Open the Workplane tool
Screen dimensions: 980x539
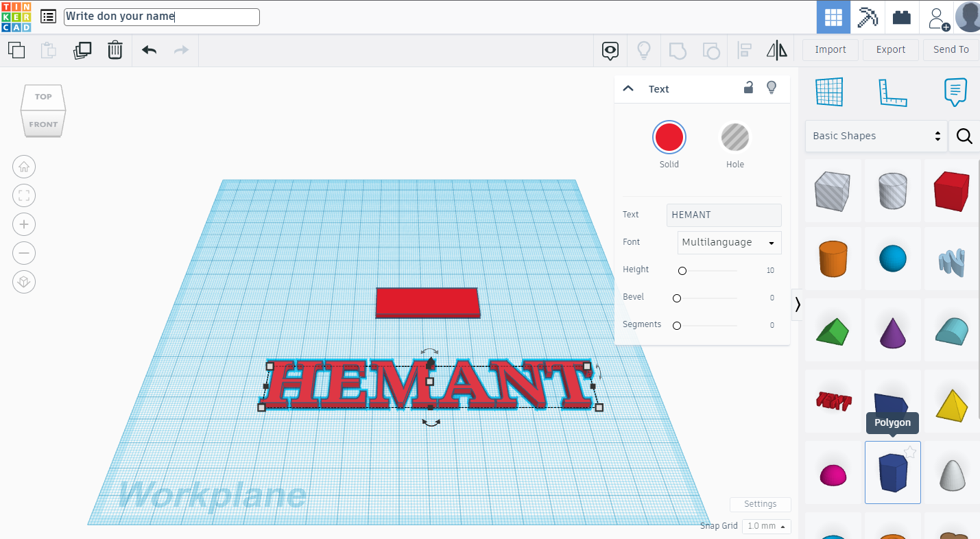(830, 92)
